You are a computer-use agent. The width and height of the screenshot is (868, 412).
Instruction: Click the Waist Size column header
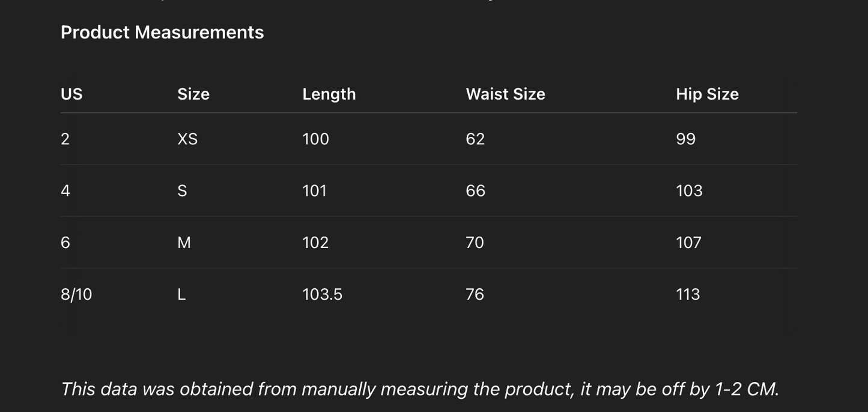[505, 94]
